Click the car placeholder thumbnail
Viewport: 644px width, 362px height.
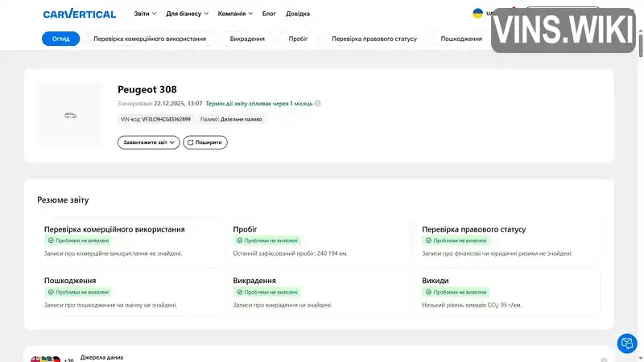70,115
